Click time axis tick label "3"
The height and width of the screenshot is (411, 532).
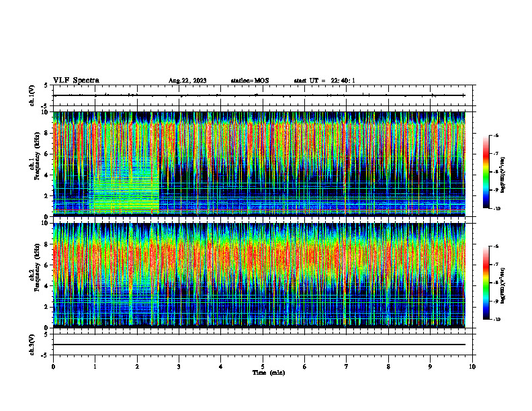[179, 367]
